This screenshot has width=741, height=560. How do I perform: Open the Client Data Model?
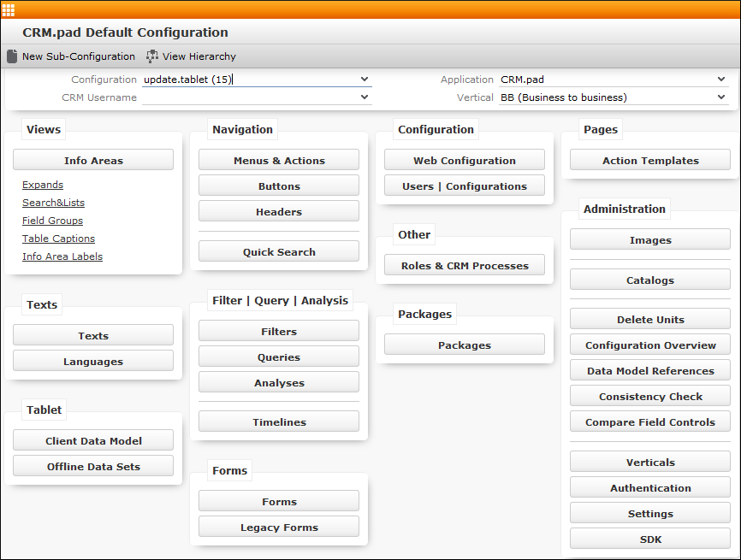coord(93,441)
